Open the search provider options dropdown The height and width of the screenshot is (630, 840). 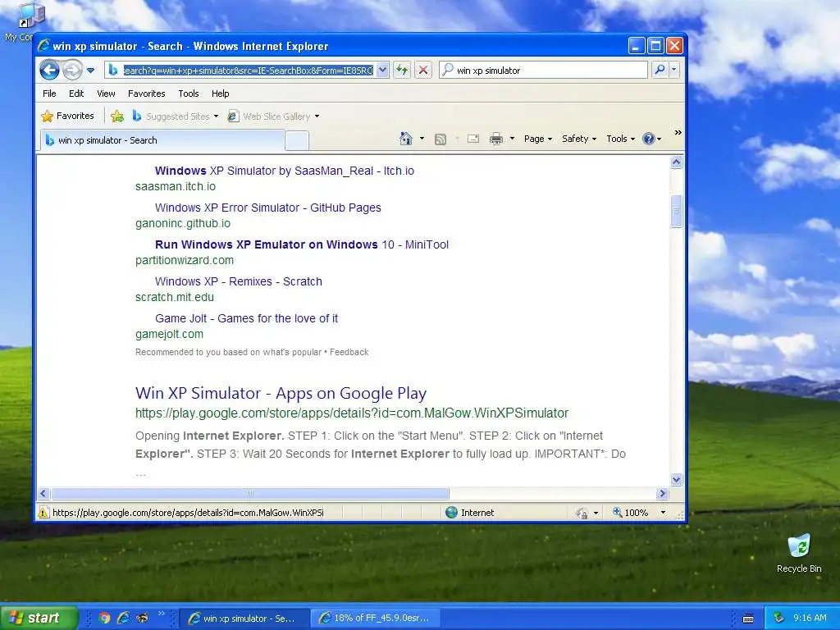674,70
